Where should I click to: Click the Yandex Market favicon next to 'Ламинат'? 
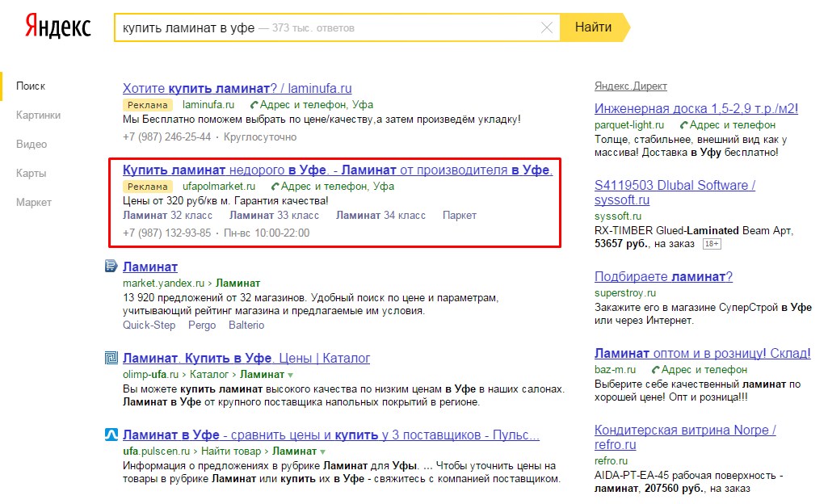(x=111, y=266)
